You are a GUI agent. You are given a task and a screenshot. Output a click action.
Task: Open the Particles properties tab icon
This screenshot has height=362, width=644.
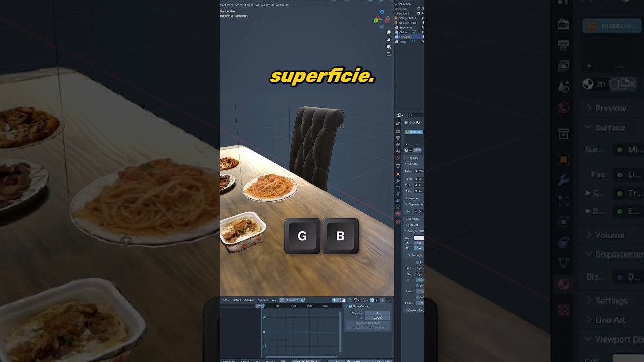pos(398,188)
